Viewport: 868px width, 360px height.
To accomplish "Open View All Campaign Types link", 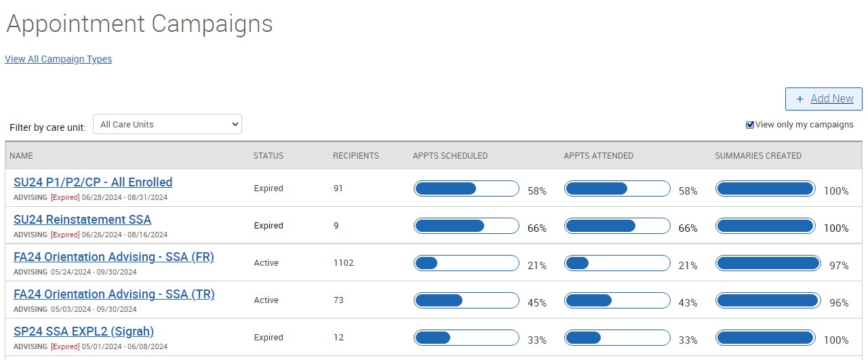I will coord(58,59).
